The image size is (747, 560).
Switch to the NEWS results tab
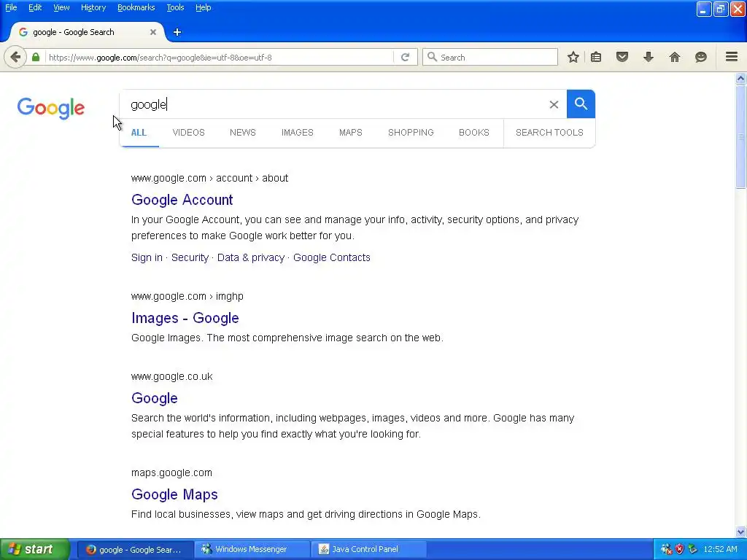click(x=243, y=133)
